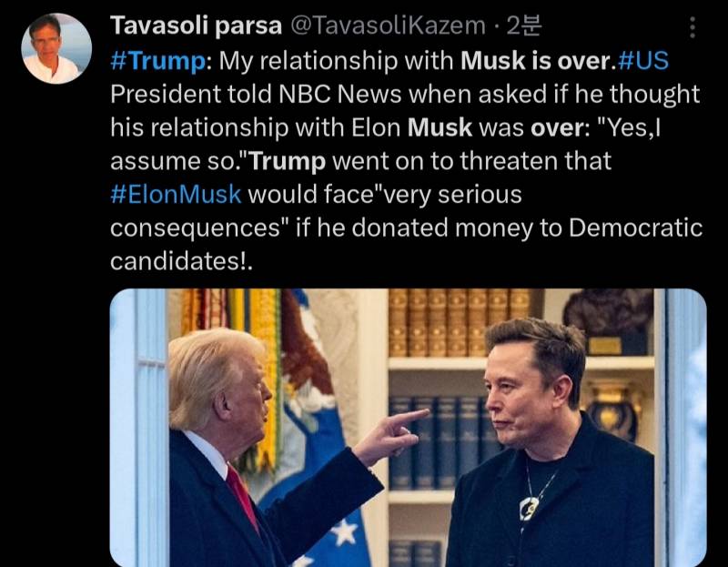Open the tweet's 2분 timestamp
Screen dimensions: 728x567
524,25
